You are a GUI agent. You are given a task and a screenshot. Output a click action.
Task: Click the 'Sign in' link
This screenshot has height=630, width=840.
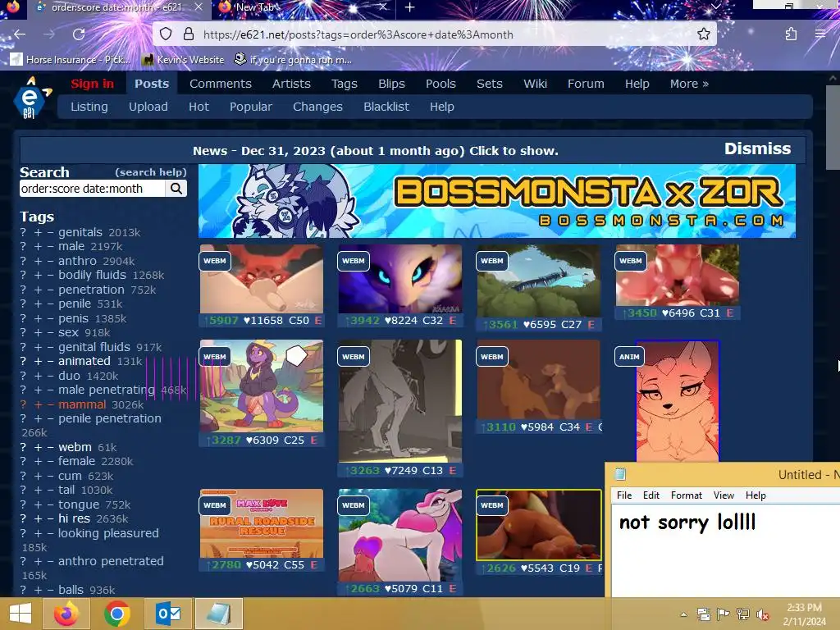92,84
